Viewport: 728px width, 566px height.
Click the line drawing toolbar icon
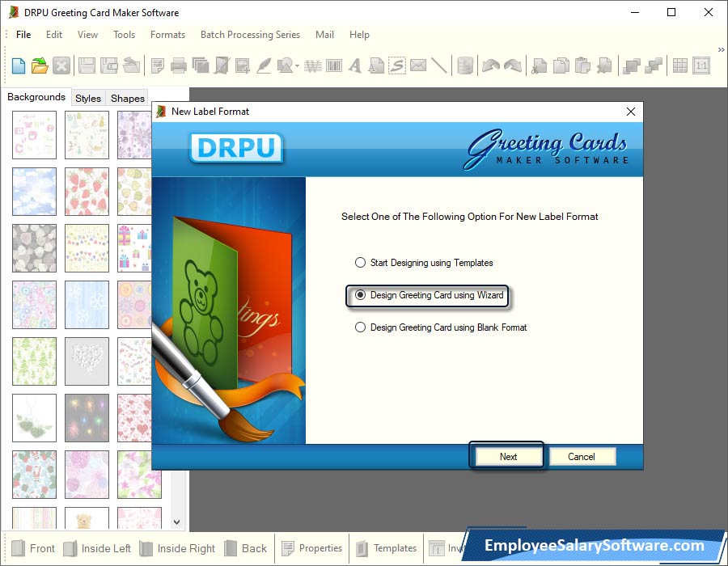point(438,65)
